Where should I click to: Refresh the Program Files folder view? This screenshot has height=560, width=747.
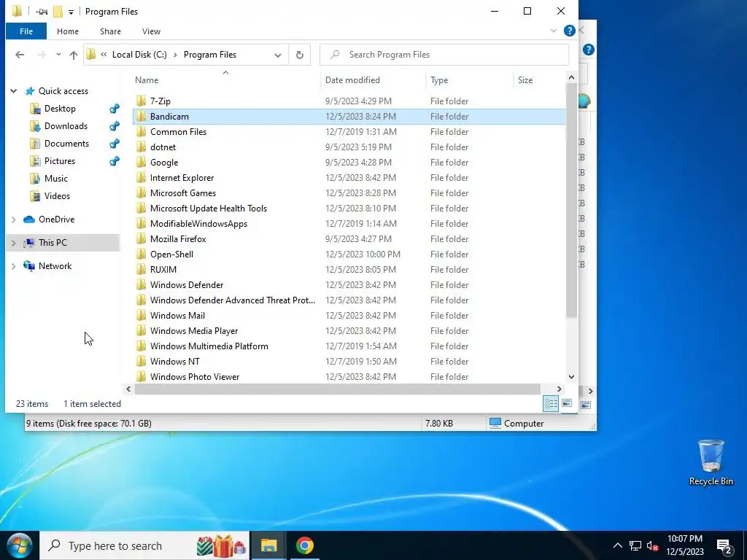click(x=300, y=55)
